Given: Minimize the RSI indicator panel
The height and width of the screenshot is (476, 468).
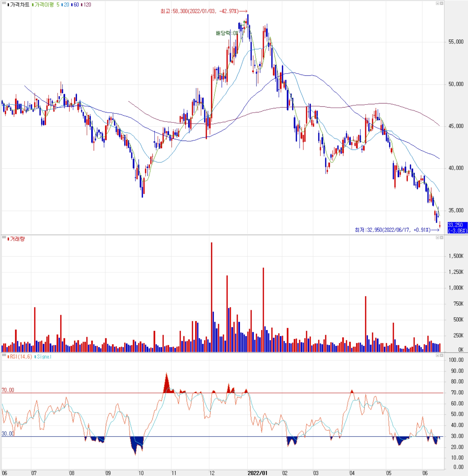Looking at the screenshot, I should (x=438, y=355).
